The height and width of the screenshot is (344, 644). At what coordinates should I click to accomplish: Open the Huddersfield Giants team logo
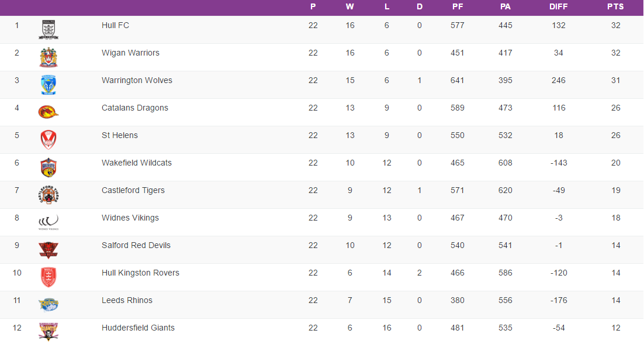pos(49,331)
